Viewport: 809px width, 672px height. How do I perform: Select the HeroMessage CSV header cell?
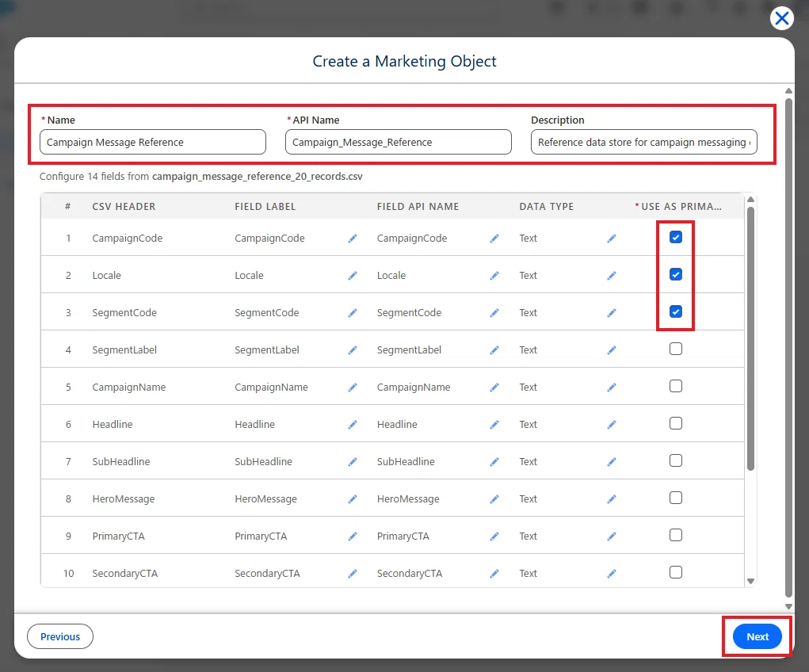[124, 499]
